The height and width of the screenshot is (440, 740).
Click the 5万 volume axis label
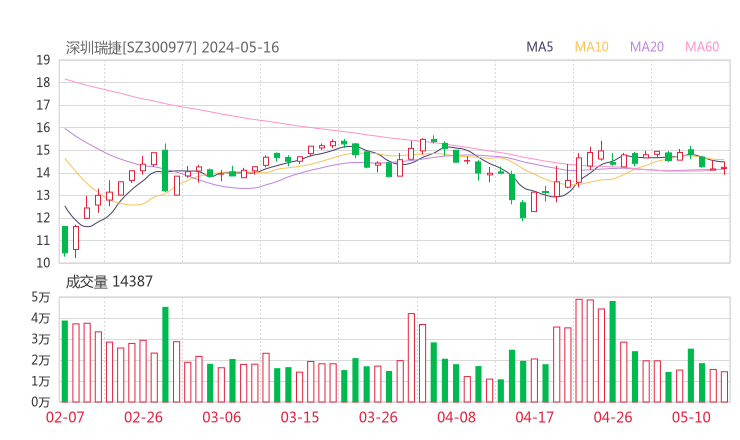pyautogui.click(x=41, y=297)
